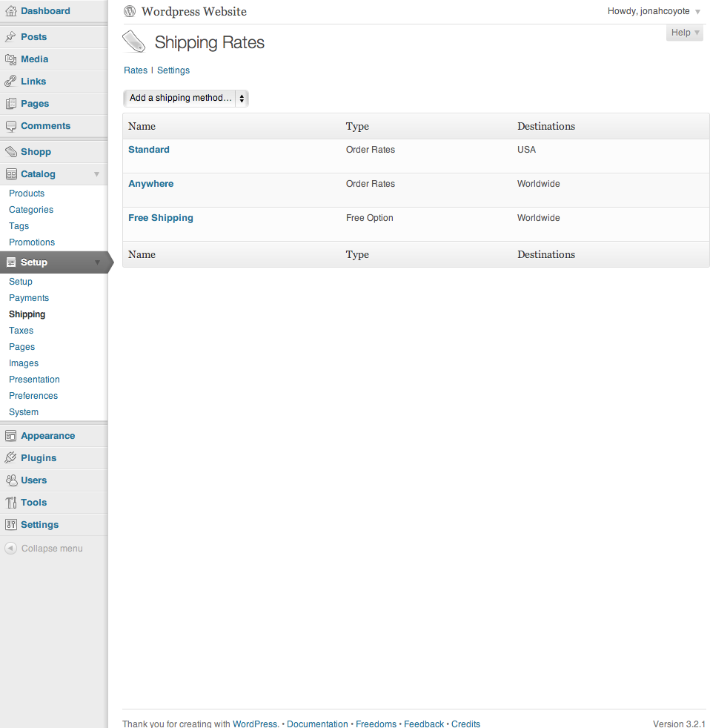Open the Tools menu item
The width and height of the screenshot is (710, 728).
34,503
